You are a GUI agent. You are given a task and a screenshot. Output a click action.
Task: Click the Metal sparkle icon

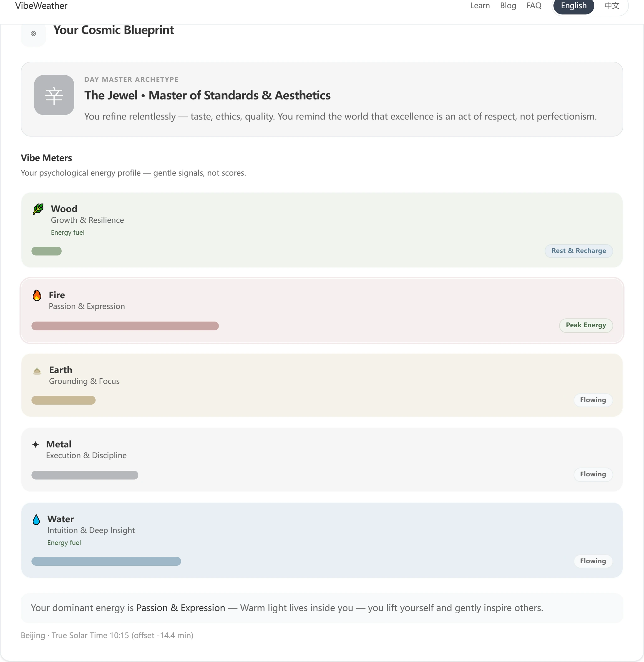pos(36,444)
